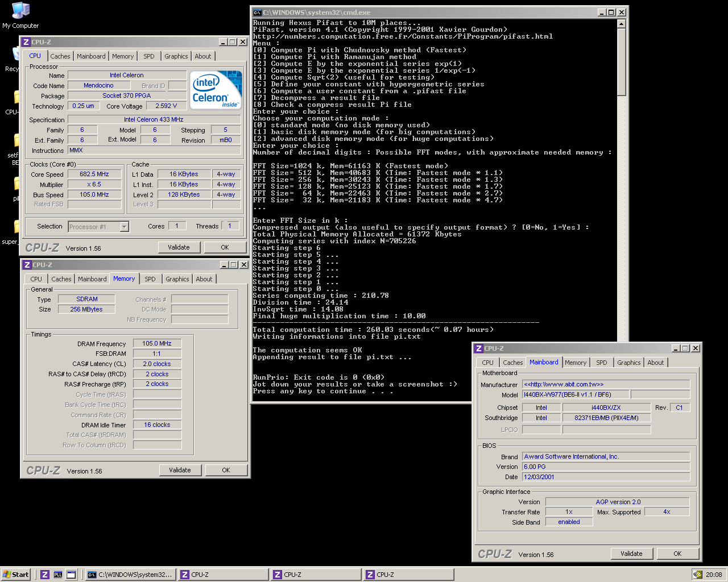
Task: Select About tab in Mainboard window
Action: click(x=656, y=363)
